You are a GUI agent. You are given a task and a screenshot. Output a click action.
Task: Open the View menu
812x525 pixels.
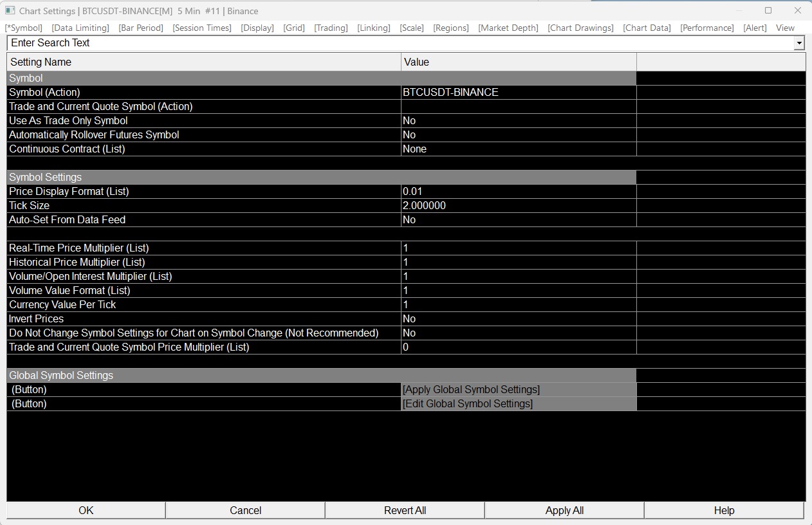[x=785, y=28]
